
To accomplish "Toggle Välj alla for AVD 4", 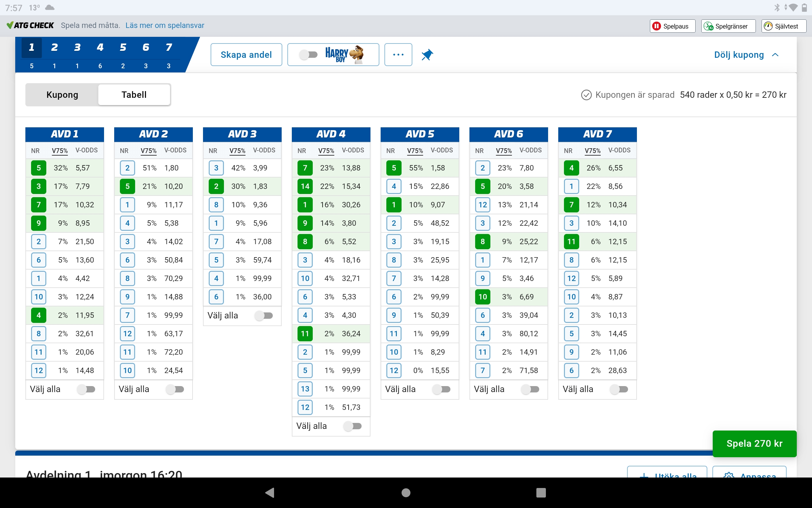I will pos(353,426).
